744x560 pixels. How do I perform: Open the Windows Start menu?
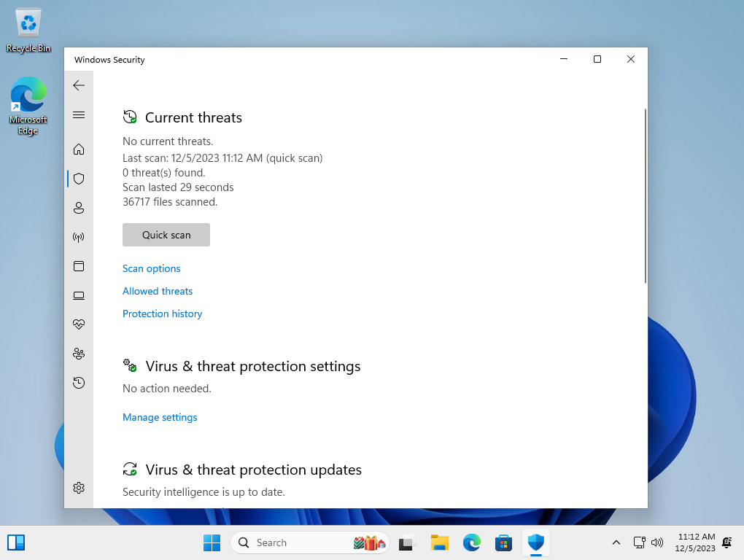coord(212,542)
